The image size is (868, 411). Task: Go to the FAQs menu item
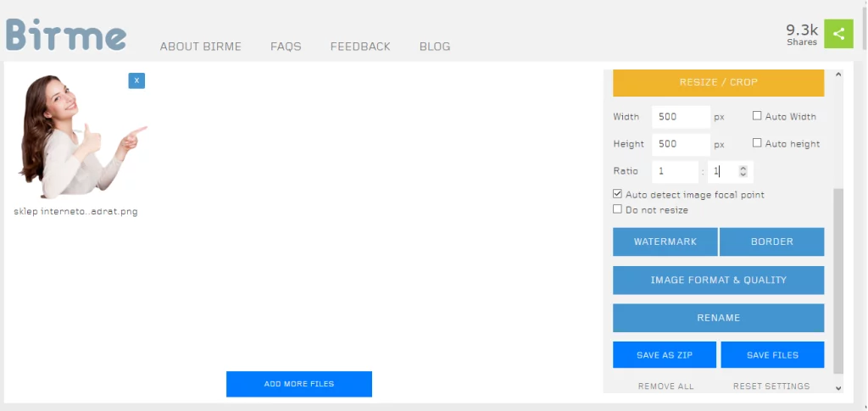[x=286, y=47]
